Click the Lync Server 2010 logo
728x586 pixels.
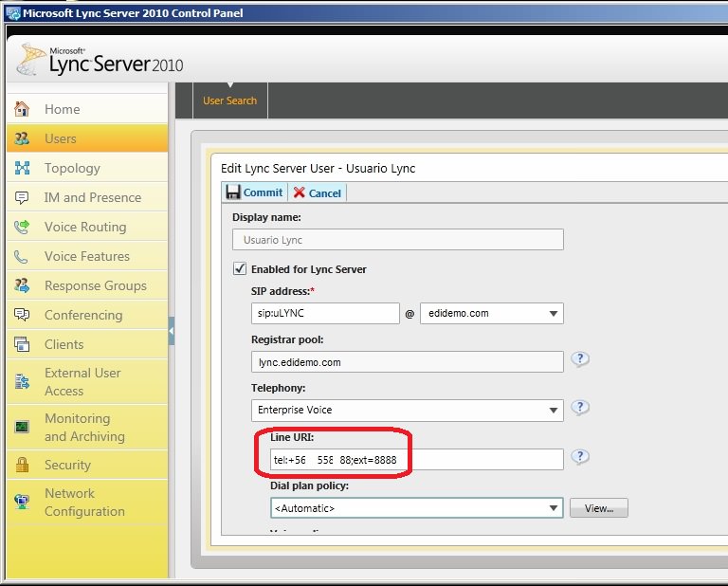tap(100, 60)
